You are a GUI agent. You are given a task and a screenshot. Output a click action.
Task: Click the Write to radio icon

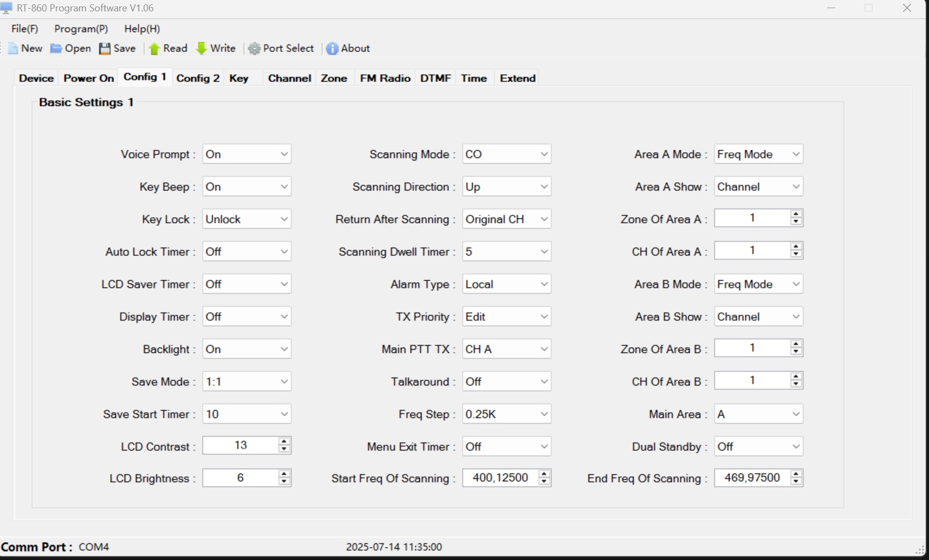pyautogui.click(x=202, y=49)
